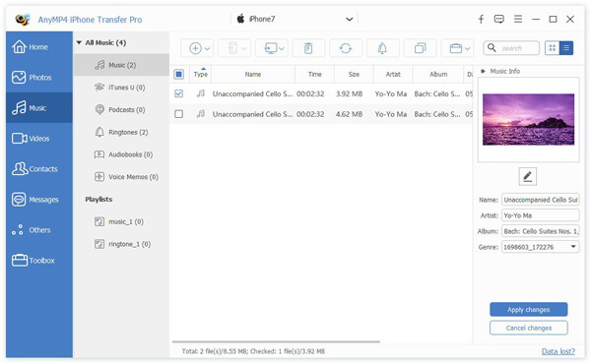Switch to grid view

click(x=553, y=48)
